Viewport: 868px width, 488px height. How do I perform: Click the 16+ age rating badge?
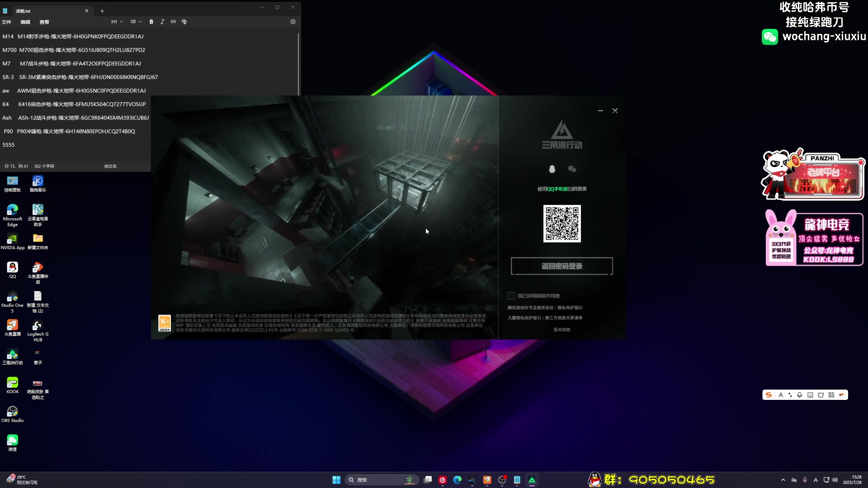165,324
